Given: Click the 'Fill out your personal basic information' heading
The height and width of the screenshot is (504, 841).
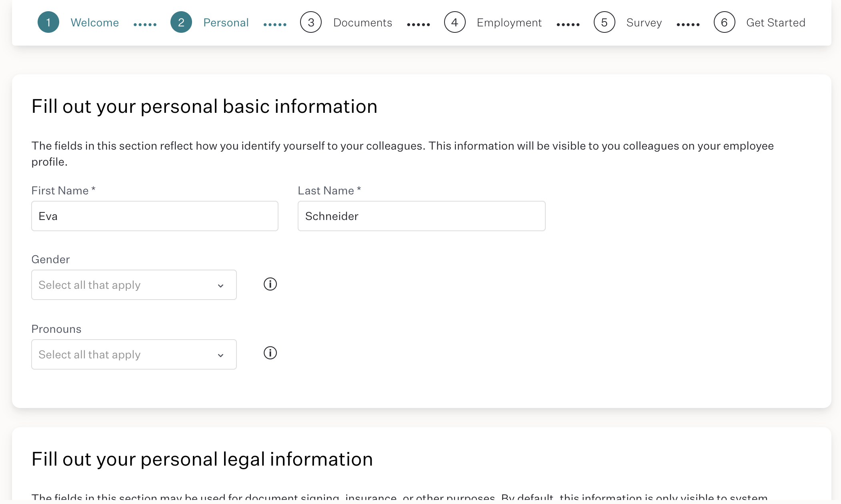Looking at the screenshot, I should [204, 106].
